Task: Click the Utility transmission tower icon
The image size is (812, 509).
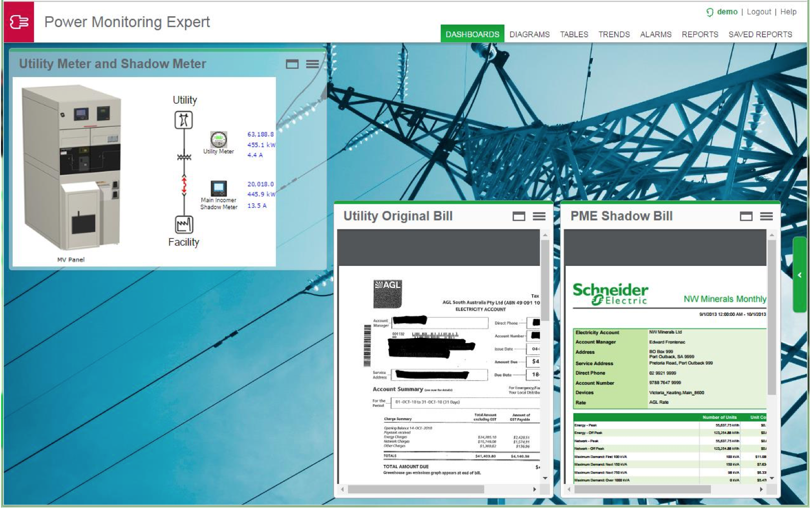Action: click(184, 120)
